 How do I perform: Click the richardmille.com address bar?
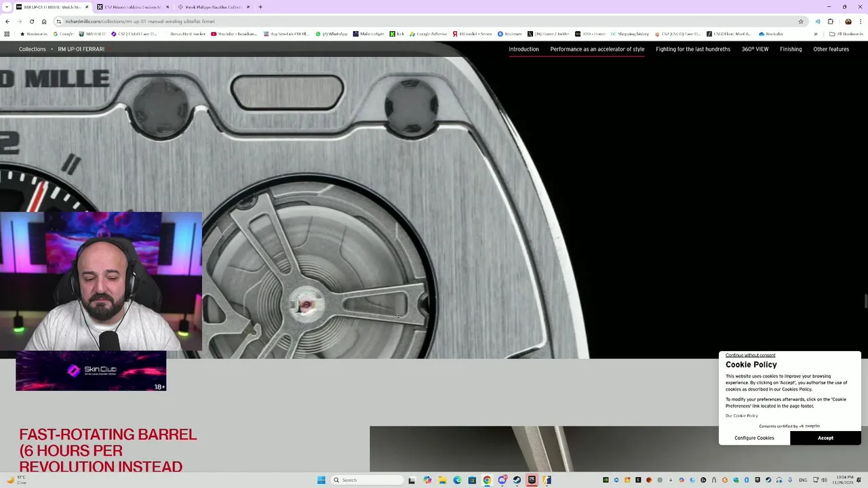tap(427, 21)
